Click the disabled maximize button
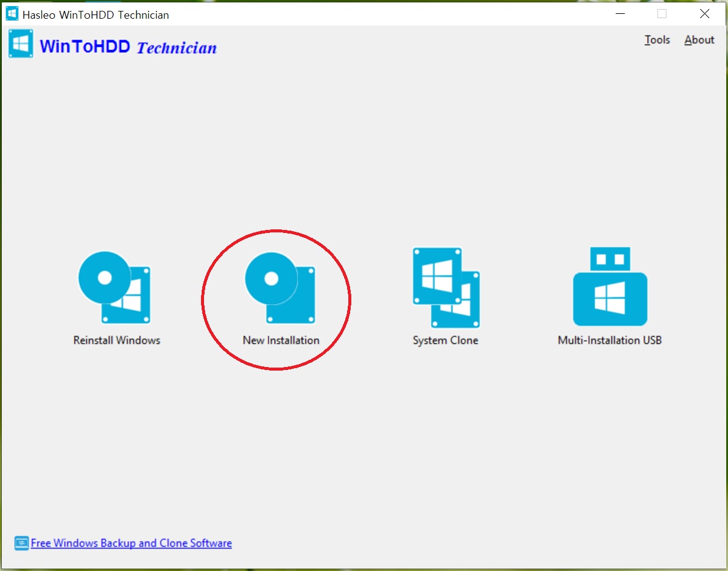 (662, 13)
